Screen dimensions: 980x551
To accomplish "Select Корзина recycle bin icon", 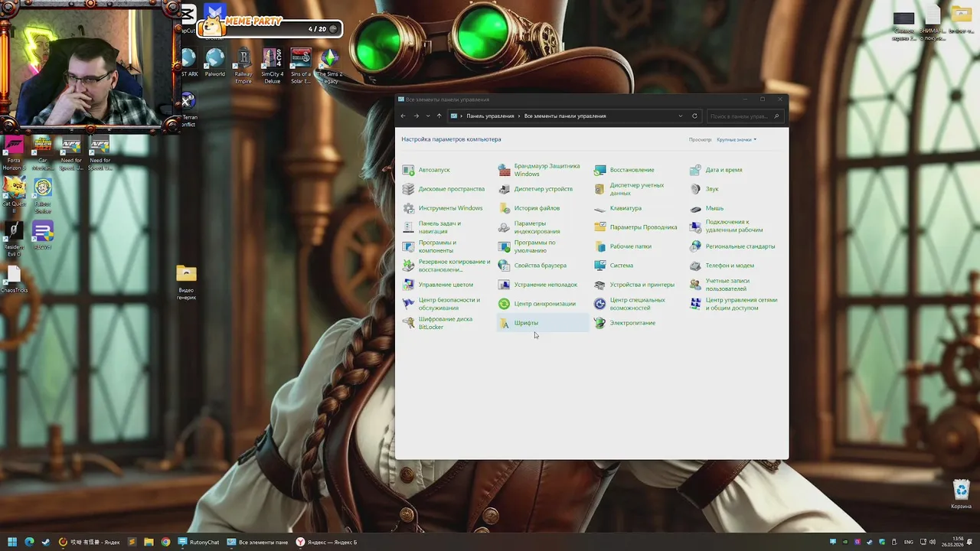I will [961, 494].
